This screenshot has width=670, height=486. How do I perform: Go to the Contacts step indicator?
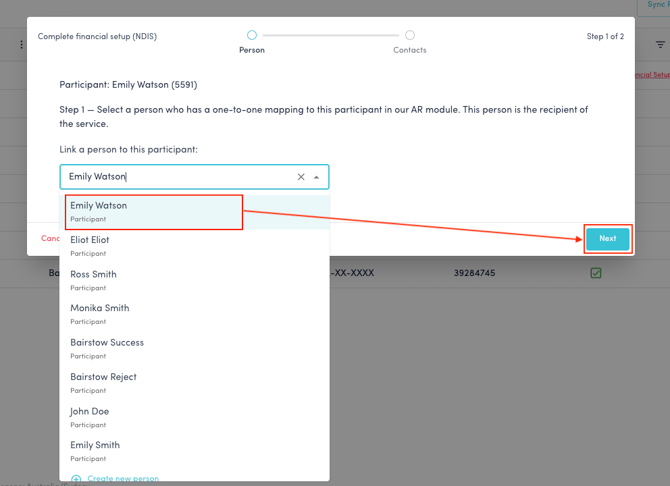409,42
